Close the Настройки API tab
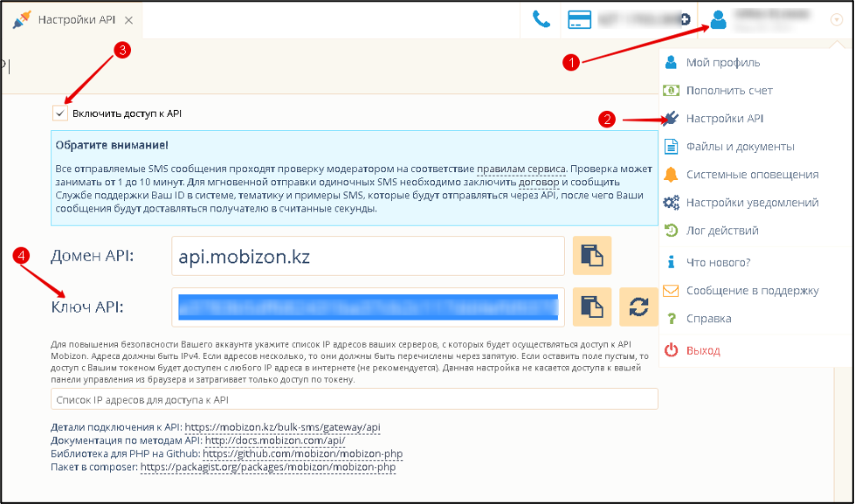The height and width of the screenshot is (504, 855). 128,20
